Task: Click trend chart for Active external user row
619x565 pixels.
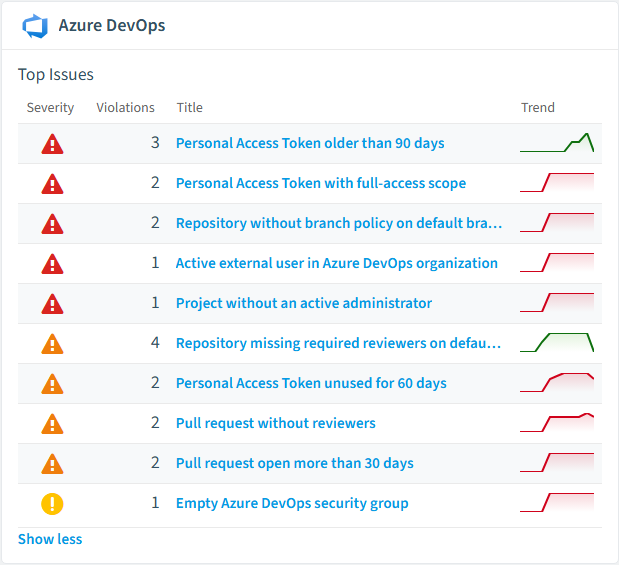Action: (x=557, y=263)
